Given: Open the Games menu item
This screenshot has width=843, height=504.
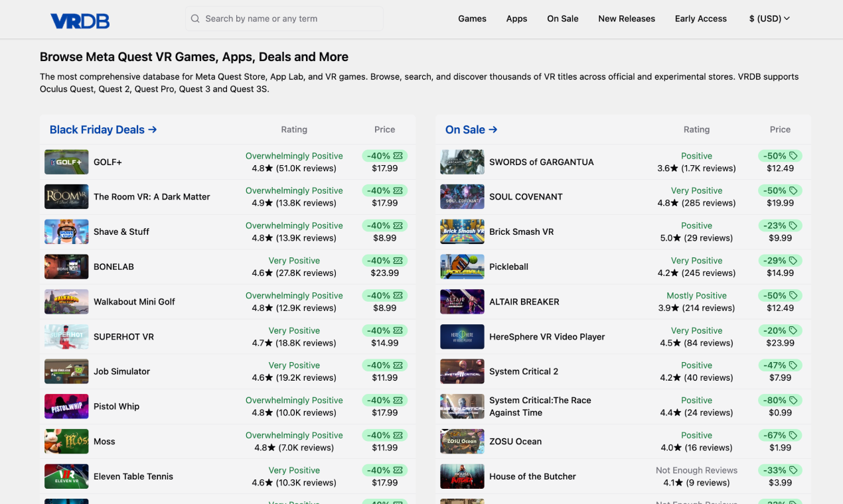Looking at the screenshot, I should click(x=472, y=19).
